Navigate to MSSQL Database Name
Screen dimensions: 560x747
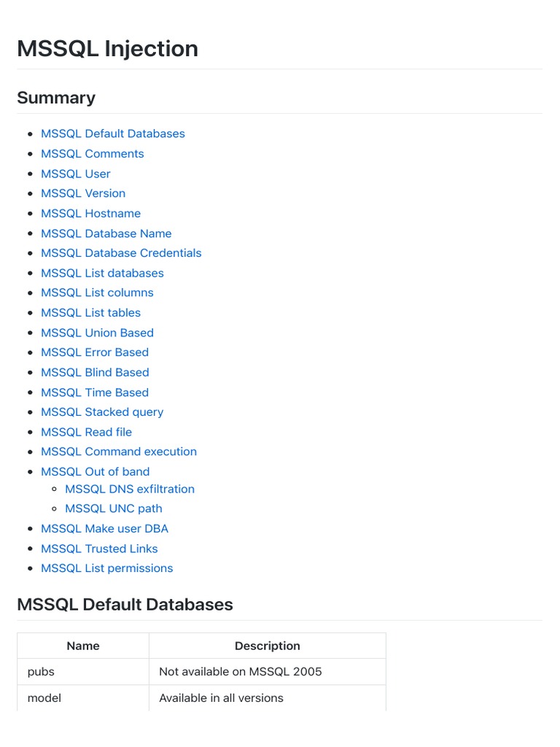pos(106,233)
